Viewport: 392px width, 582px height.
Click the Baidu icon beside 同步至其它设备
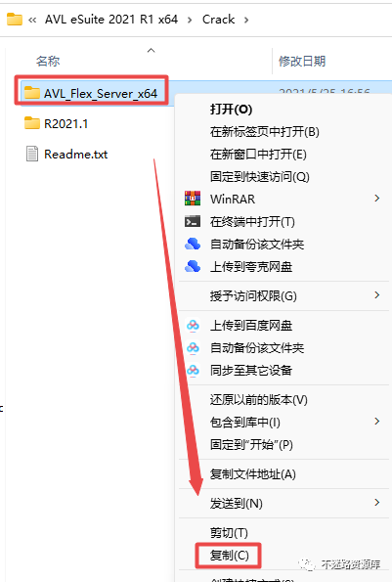(193, 370)
